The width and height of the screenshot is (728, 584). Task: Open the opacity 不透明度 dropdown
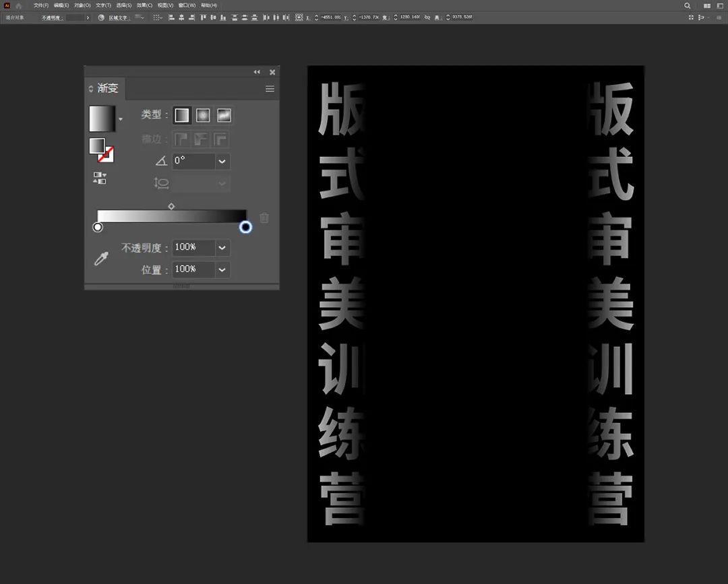point(222,248)
